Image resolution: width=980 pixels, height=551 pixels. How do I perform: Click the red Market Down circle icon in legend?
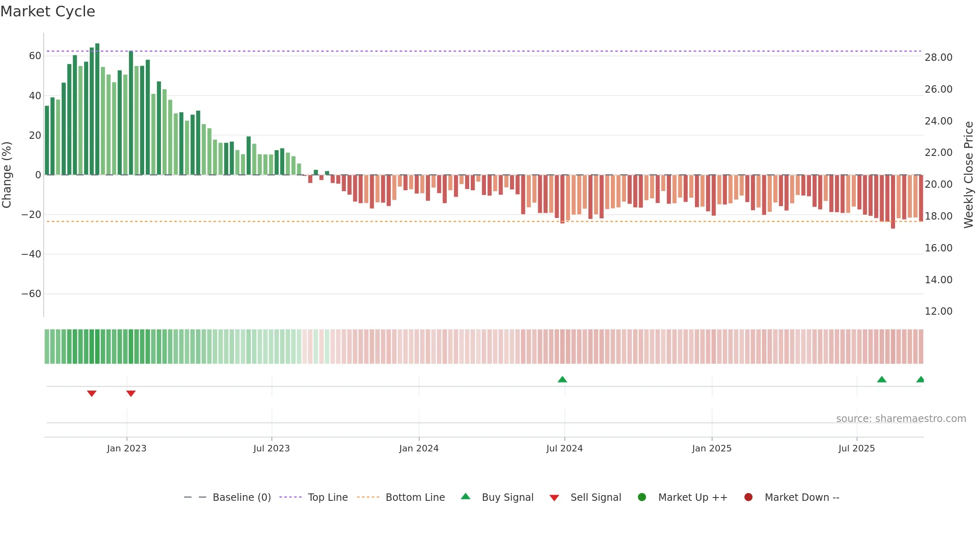pos(748,497)
